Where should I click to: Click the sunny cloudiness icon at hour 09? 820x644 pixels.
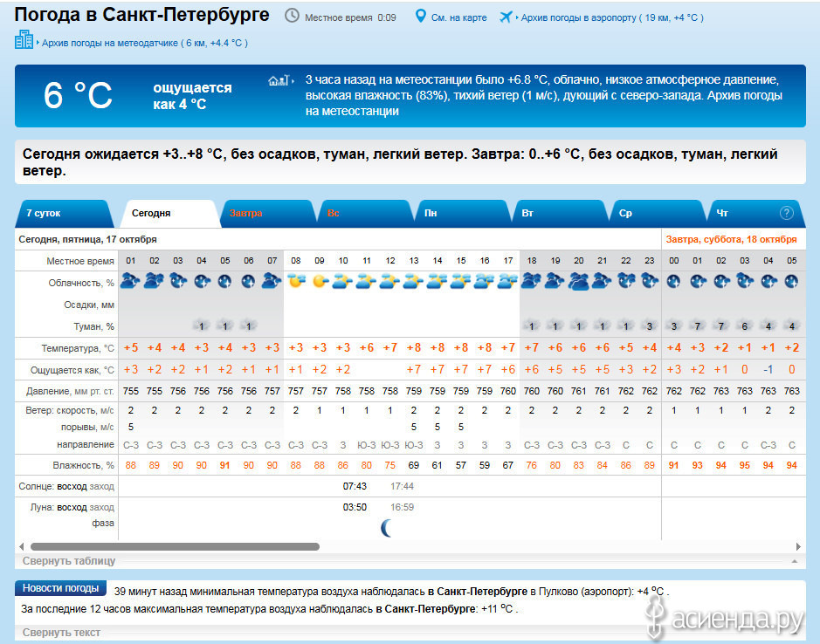tap(320, 281)
